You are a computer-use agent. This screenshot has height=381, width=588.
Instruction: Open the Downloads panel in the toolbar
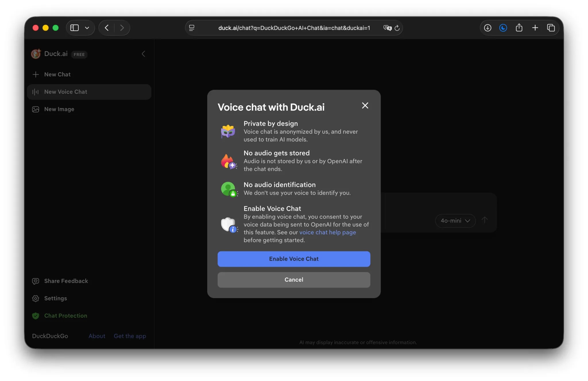487,28
